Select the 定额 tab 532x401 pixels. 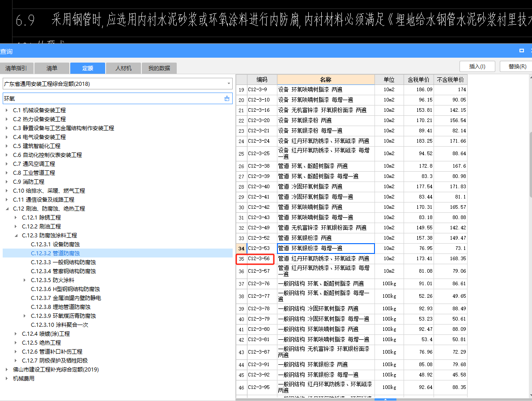(x=88, y=68)
